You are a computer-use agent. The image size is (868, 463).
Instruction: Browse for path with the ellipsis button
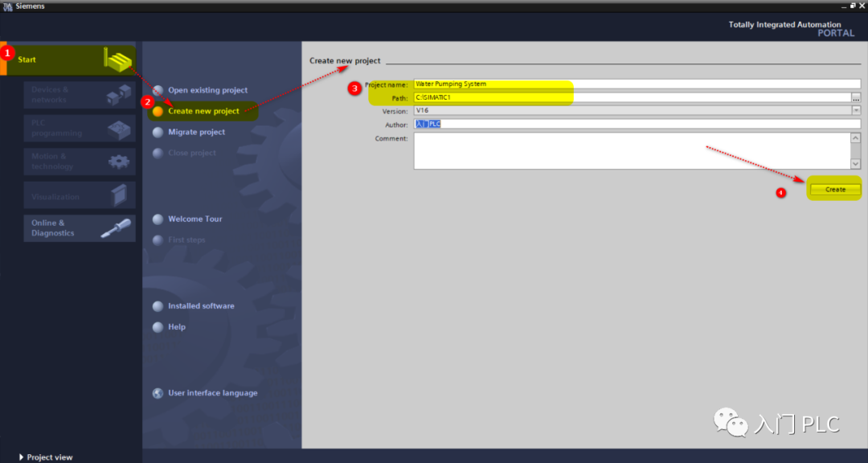click(x=857, y=97)
